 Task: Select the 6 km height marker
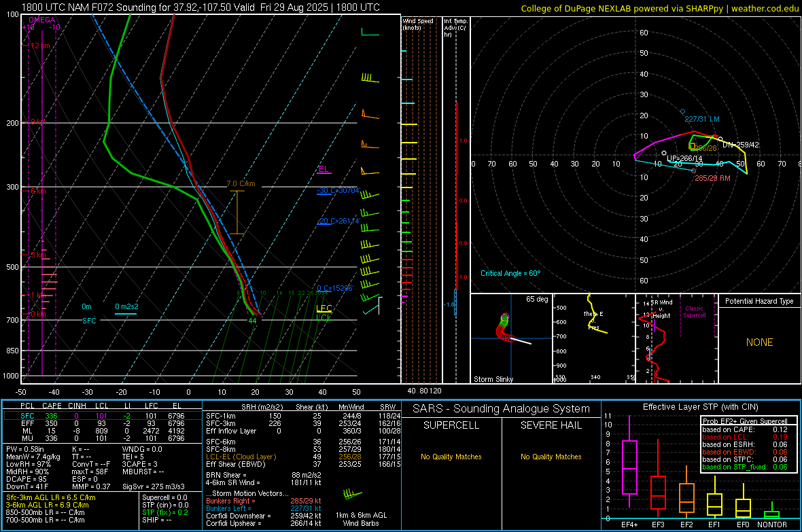(x=37, y=191)
